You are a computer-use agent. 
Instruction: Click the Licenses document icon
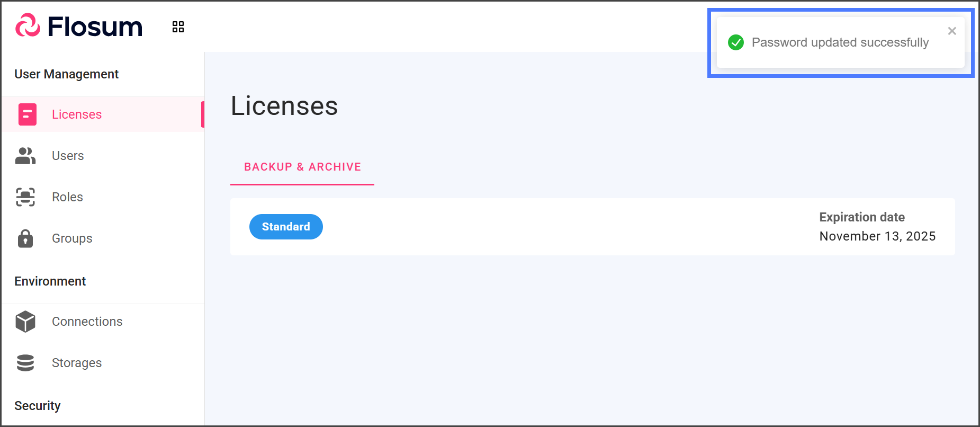[x=28, y=114]
